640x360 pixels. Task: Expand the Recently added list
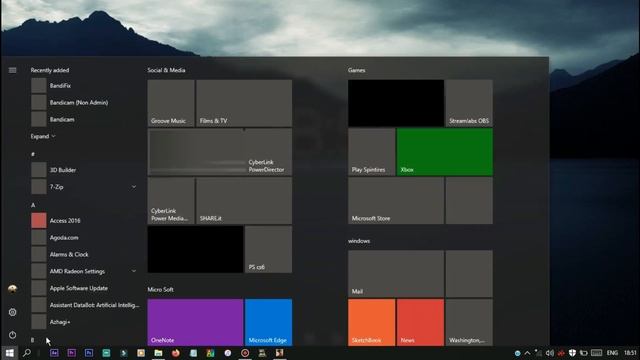[x=43, y=136]
